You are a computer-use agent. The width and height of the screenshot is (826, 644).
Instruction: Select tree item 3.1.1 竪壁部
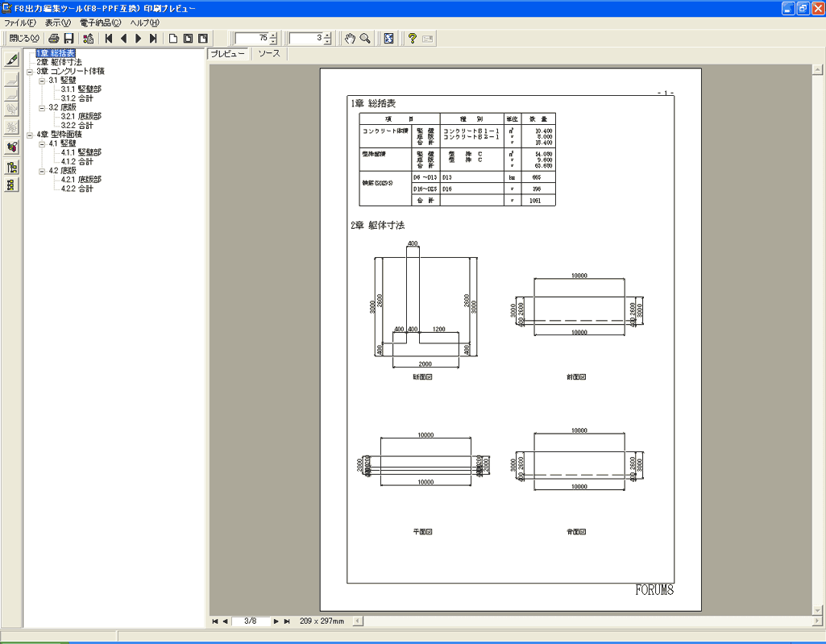(x=81, y=89)
